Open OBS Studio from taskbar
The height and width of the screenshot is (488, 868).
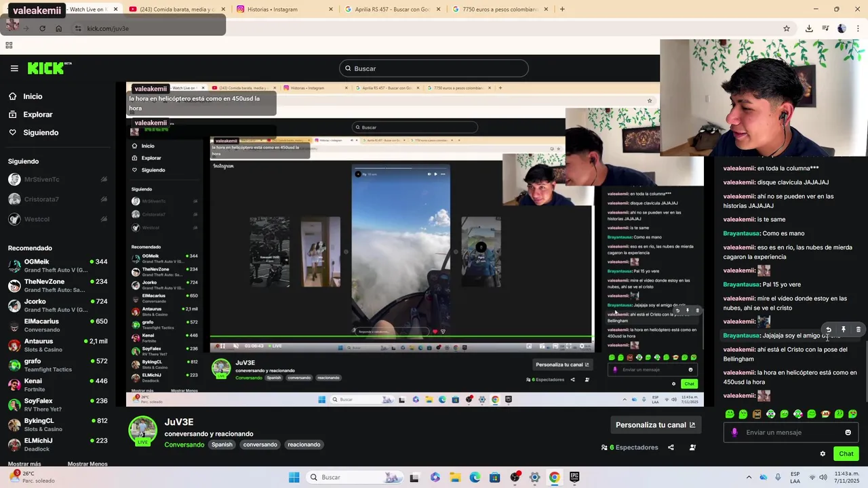point(515,477)
